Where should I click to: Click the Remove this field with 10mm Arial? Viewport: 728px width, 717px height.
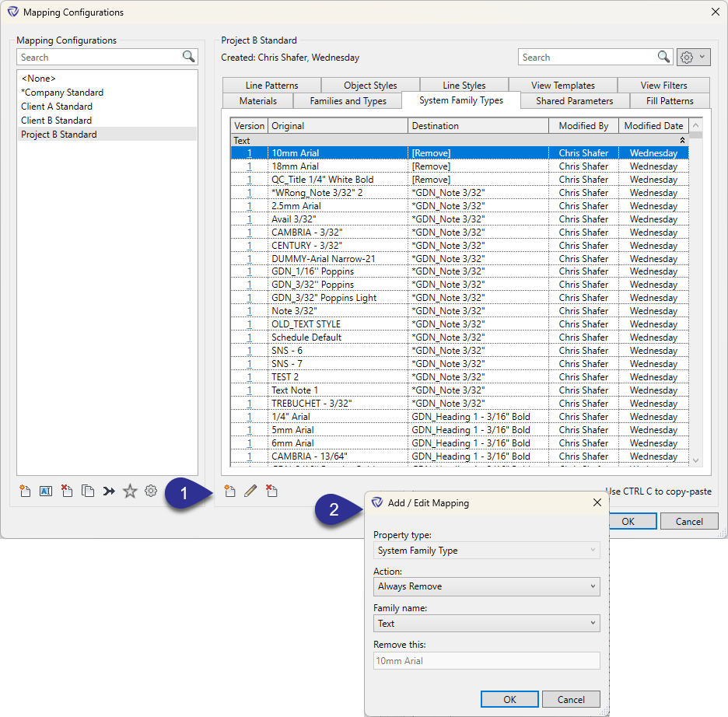tap(487, 661)
